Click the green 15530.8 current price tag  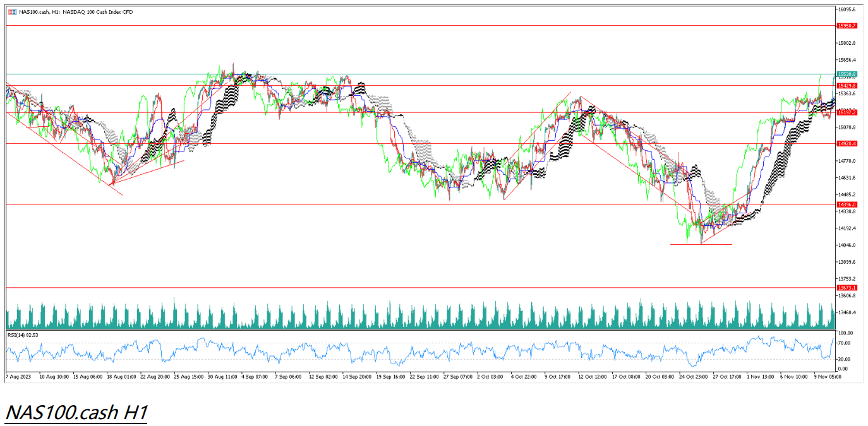[847, 74]
